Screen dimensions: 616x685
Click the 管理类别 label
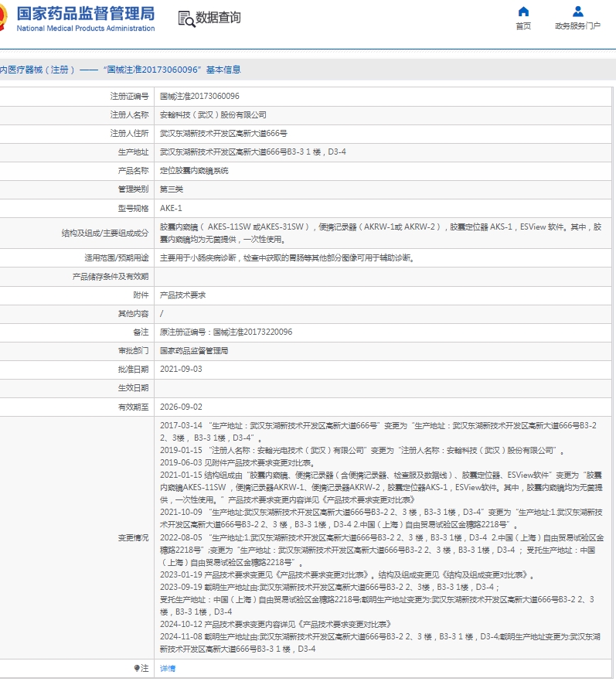[x=133, y=189]
